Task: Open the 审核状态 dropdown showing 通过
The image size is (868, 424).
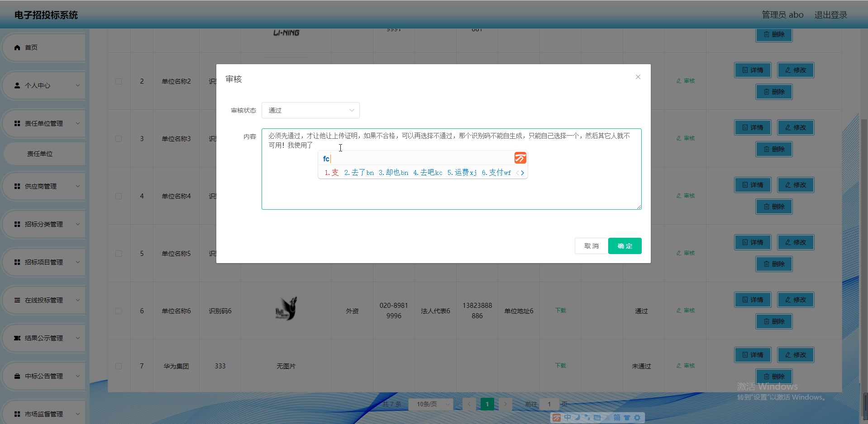Action: click(x=310, y=110)
